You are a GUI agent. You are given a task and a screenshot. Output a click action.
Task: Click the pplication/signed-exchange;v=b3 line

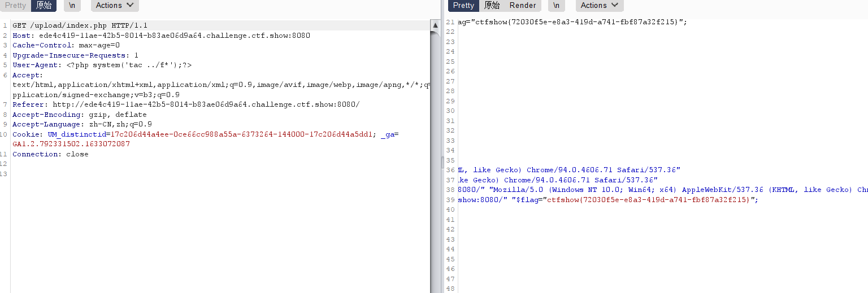tap(96, 95)
